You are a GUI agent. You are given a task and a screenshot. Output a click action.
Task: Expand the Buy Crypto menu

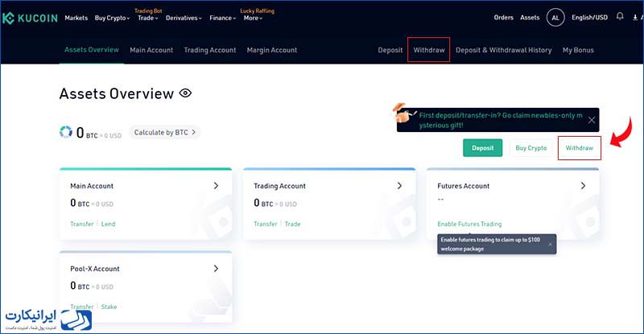point(112,18)
